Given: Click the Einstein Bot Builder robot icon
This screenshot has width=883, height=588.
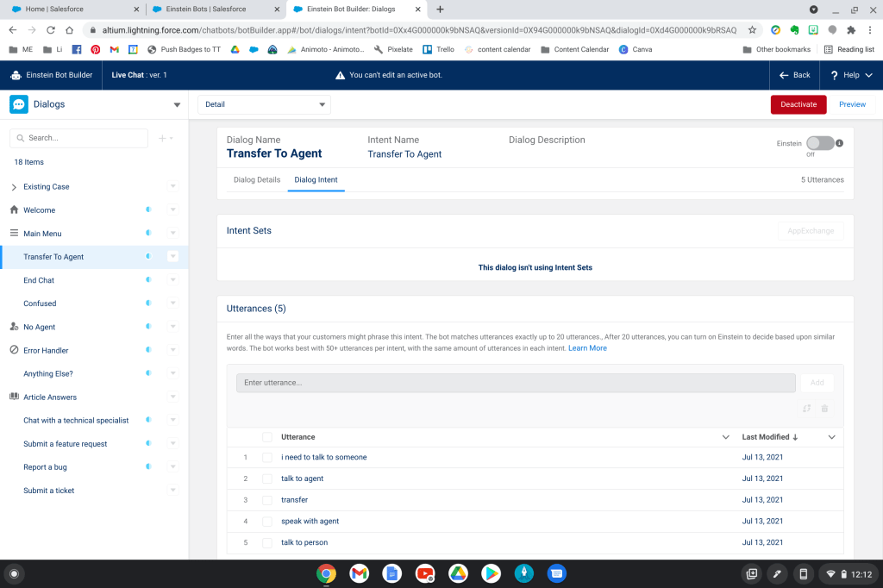Looking at the screenshot, I should (16, 75).
